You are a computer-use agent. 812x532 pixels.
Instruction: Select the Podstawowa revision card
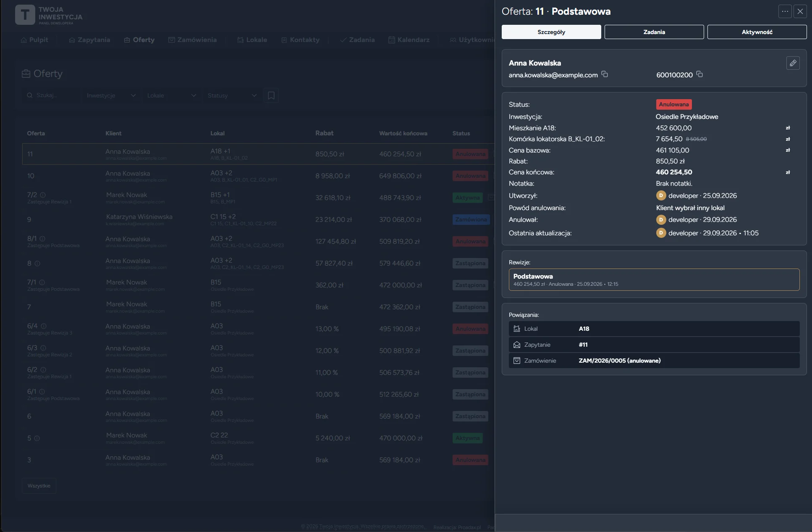654,279
